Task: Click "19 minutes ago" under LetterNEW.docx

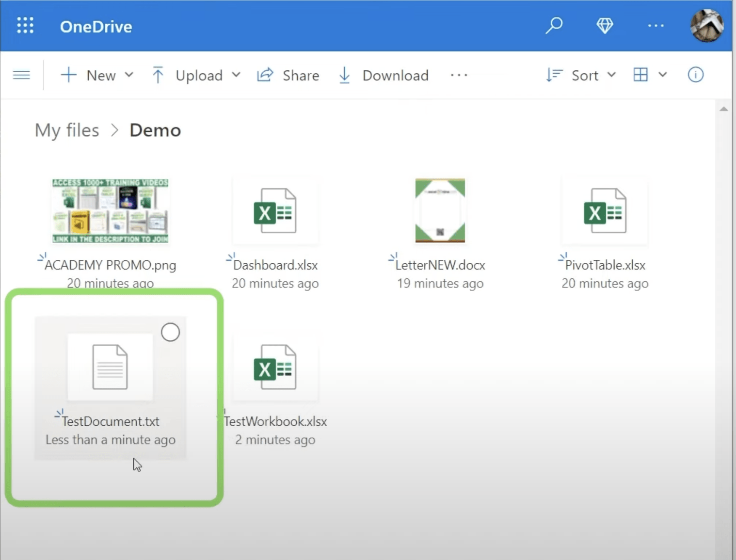Action: point(440,283)
